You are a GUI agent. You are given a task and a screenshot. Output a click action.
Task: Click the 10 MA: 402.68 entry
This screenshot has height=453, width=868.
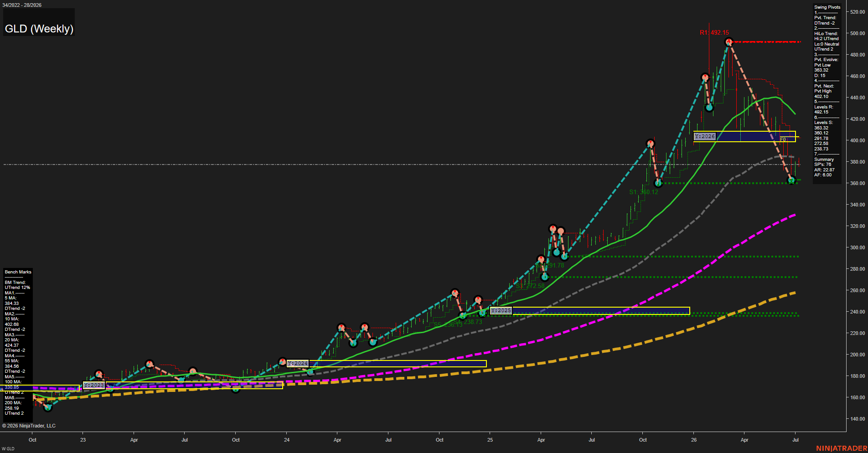[x=12, y=322]
